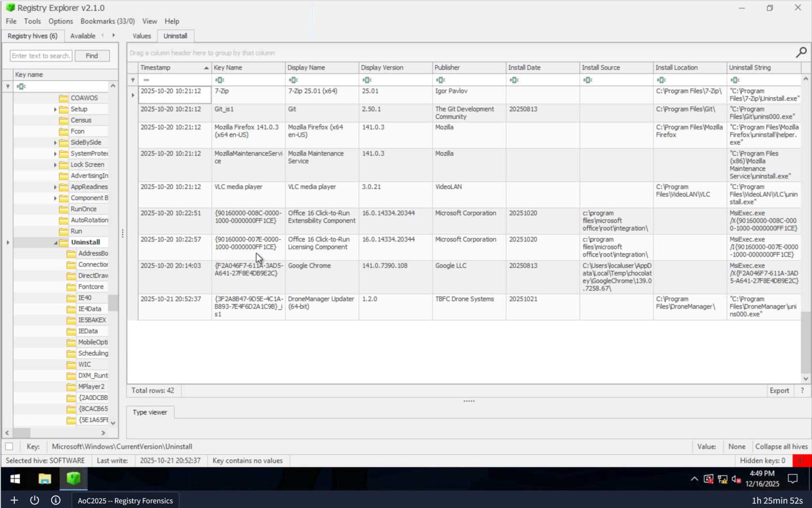This screenshot has width=812, height=508.
Task: Open the Help menu
Action: click(x=172, y=21)
